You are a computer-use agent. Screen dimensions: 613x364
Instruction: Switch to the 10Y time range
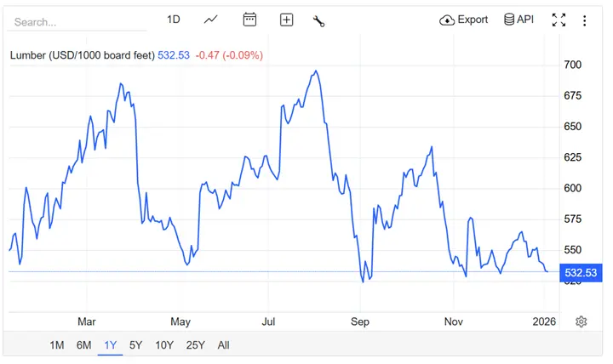[163, 345]
